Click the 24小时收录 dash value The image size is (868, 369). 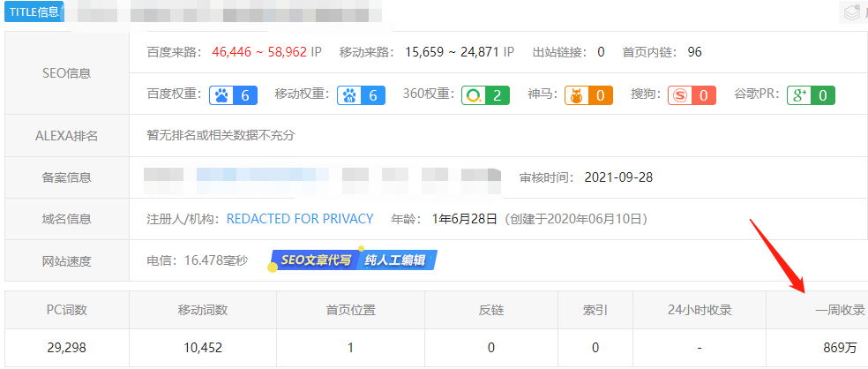point(700,348)
